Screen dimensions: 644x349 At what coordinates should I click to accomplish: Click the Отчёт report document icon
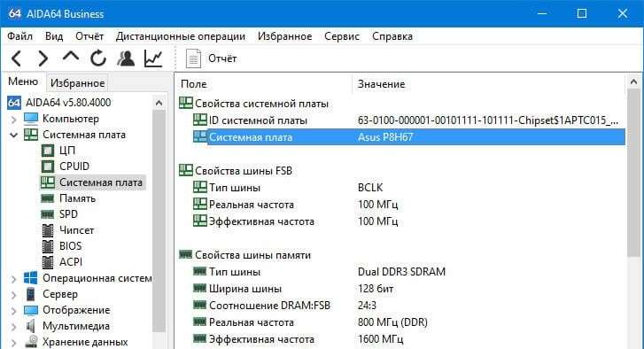(193, 58)
